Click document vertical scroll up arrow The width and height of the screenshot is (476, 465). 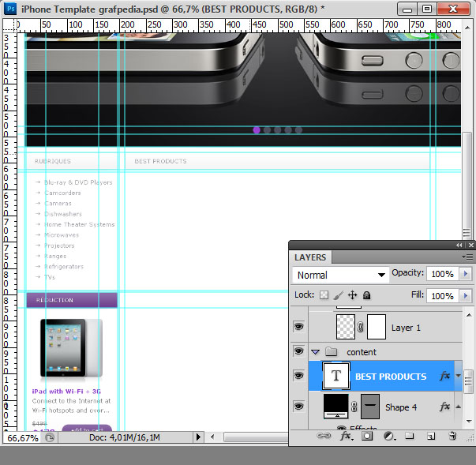[x=467, y=28]
